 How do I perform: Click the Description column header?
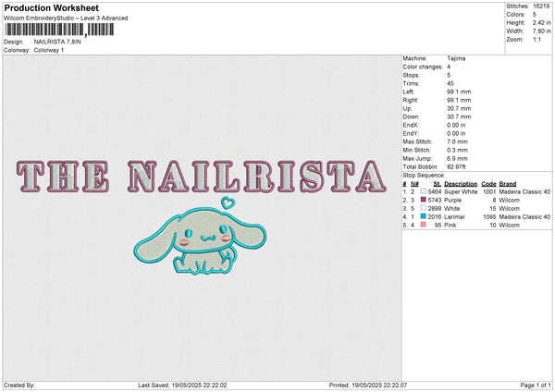click(x=461, y=184)
